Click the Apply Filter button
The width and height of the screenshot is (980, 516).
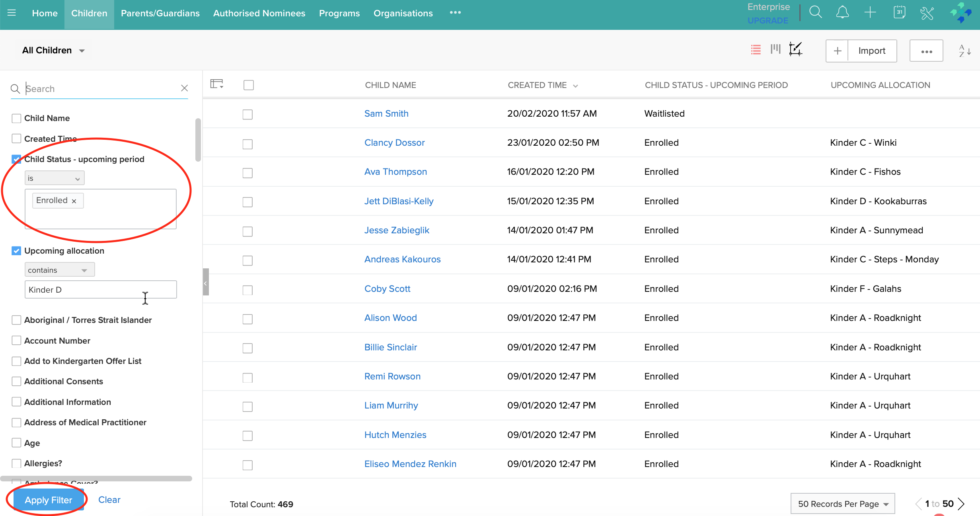pos(49,500)
